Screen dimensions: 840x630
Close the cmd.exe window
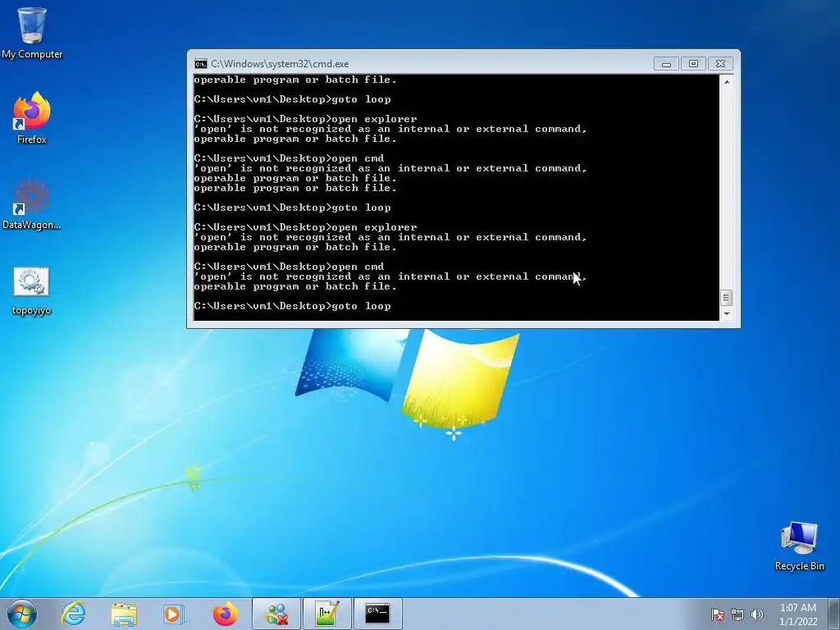pos(720,64)
